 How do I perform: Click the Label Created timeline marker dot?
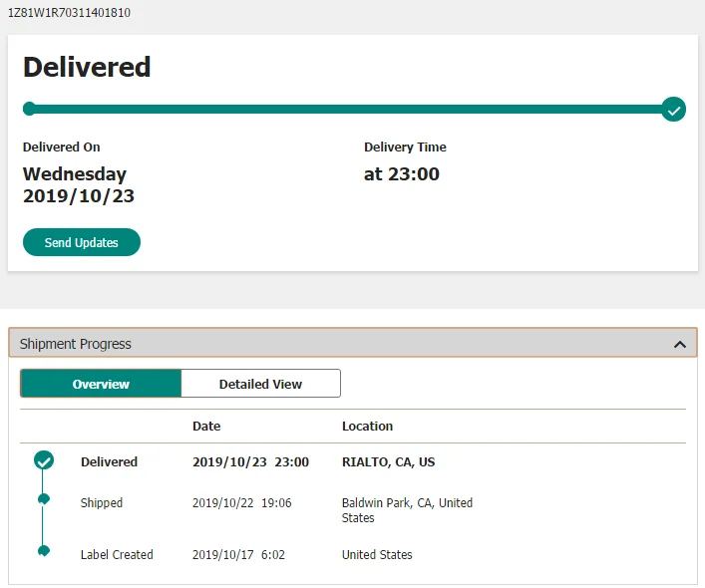[44, 551]
